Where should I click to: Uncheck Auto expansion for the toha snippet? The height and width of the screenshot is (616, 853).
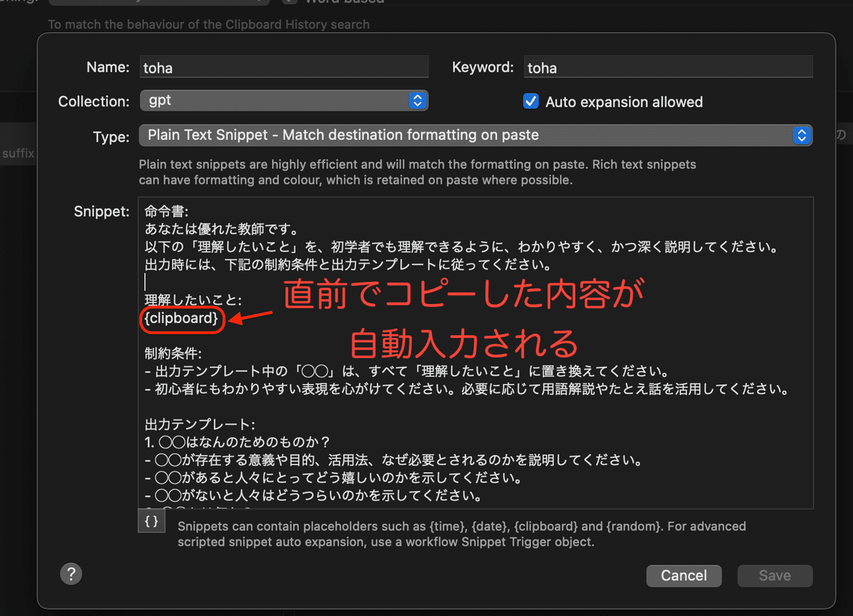pos(530,102)
